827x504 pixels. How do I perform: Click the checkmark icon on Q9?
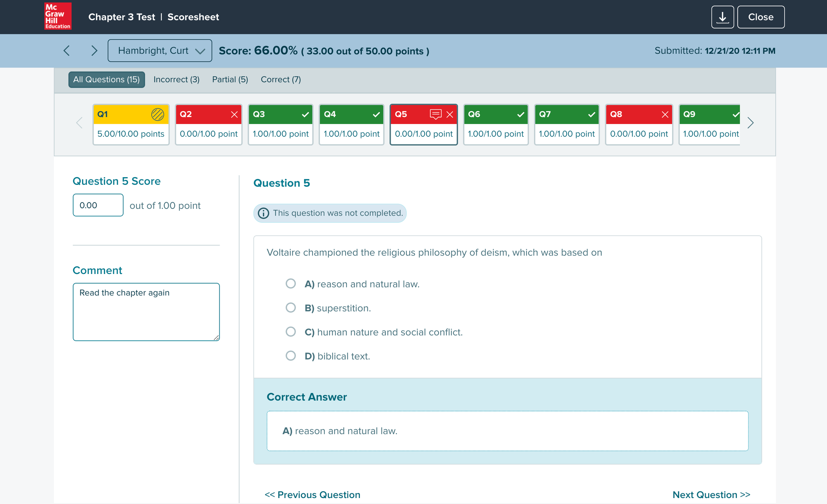point(736,114)
